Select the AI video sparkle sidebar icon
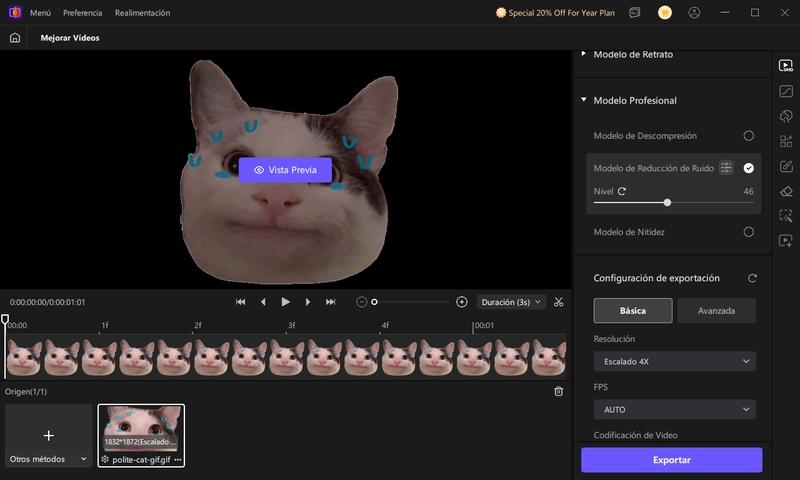800x480 pixels. 786,241
